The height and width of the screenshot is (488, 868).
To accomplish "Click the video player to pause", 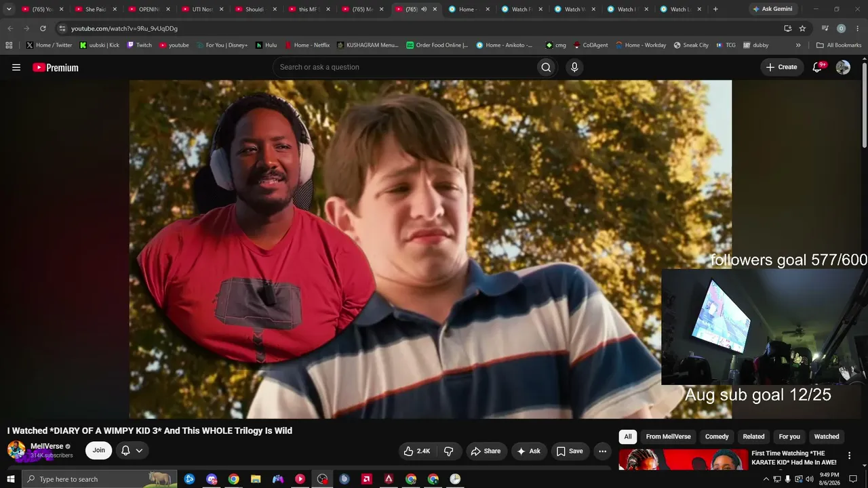I will click(x=431, y=249).
